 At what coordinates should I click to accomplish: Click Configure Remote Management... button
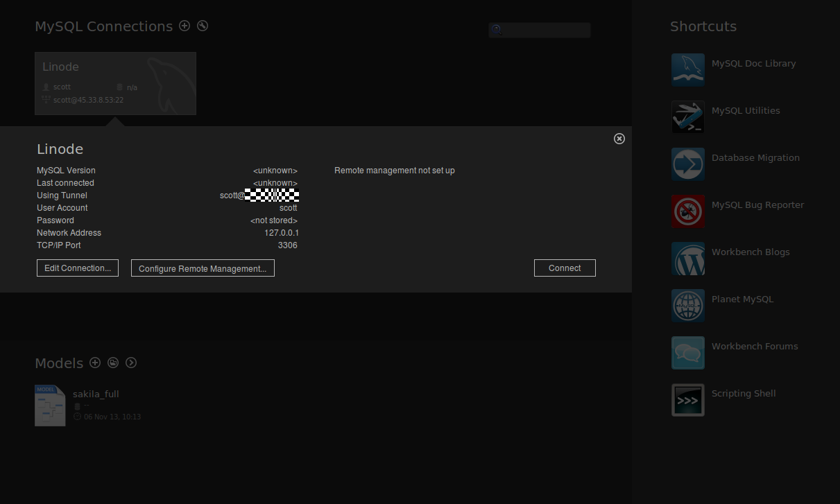point(203,268)
